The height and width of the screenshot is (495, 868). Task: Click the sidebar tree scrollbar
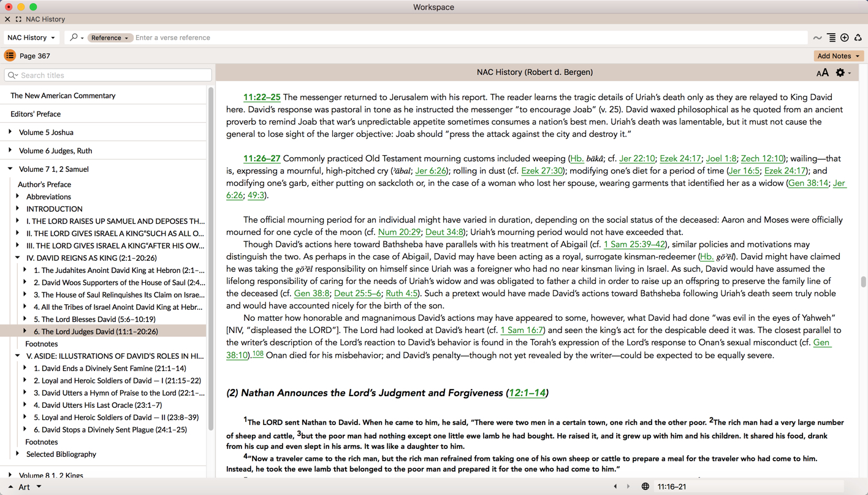tap(211, 258)
